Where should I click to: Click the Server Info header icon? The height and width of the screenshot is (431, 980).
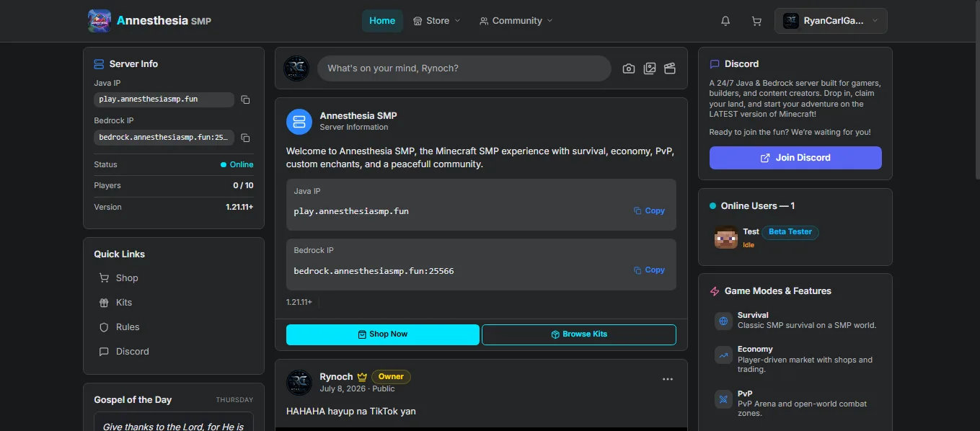[x=99, y=64]
